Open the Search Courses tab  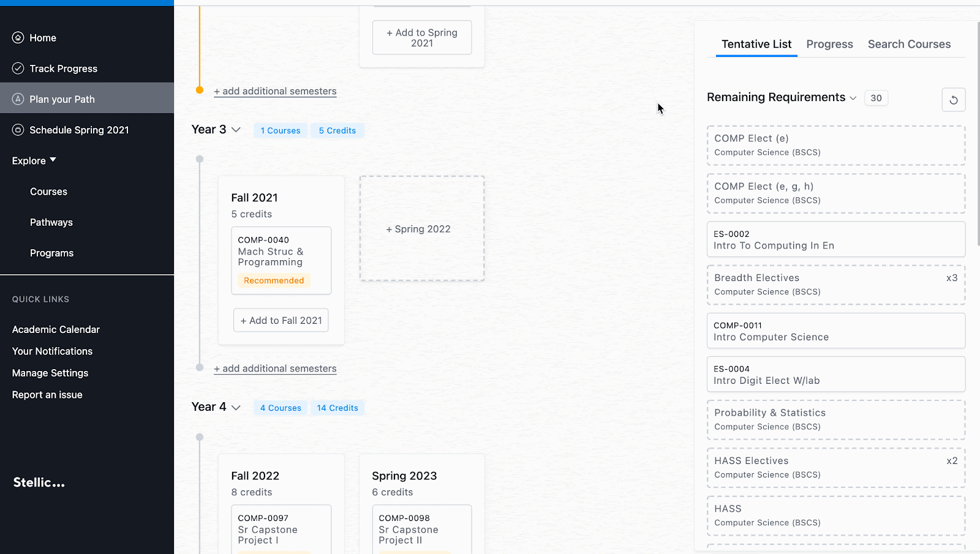coord(909,44)
